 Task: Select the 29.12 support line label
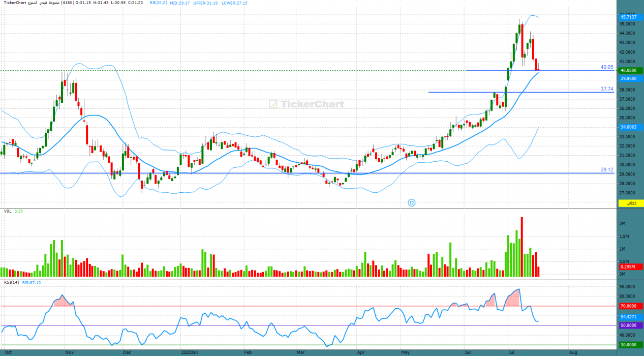[607, 169]
